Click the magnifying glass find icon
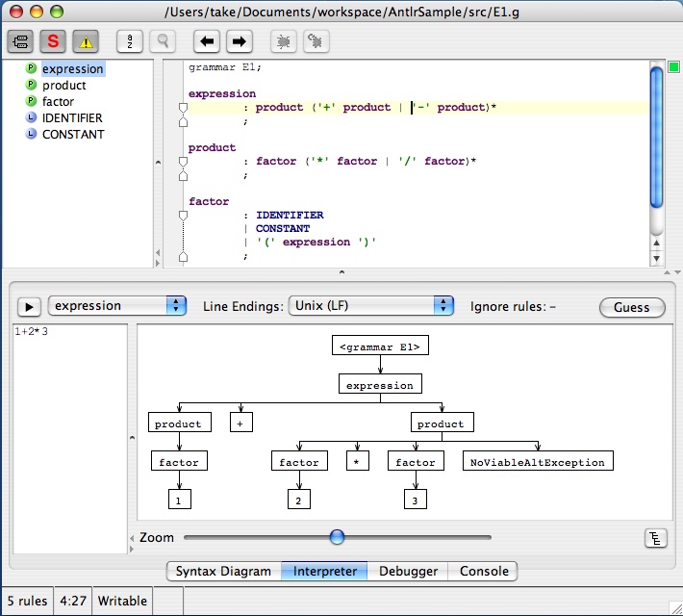 162,41
